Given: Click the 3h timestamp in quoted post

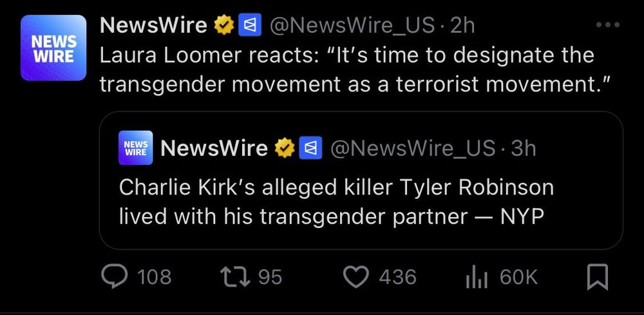Looking at the screenshot, I should [523, 149].
